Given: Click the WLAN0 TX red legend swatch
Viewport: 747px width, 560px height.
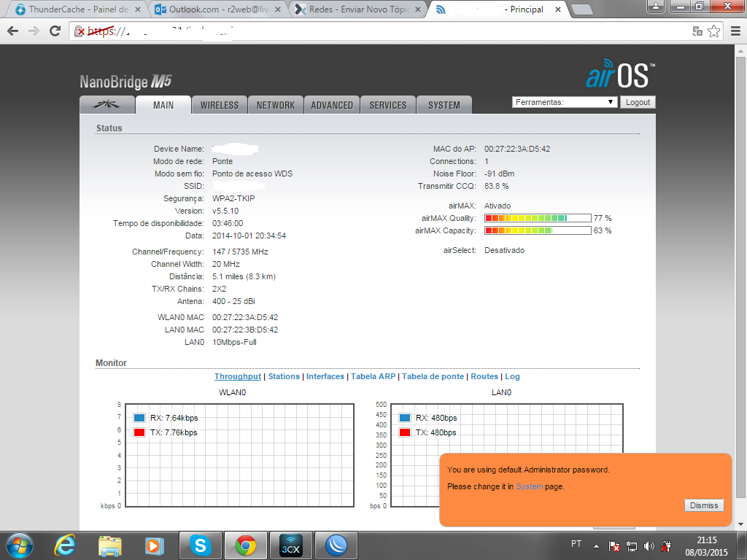Looking at the screenshot, I should 139,432.
